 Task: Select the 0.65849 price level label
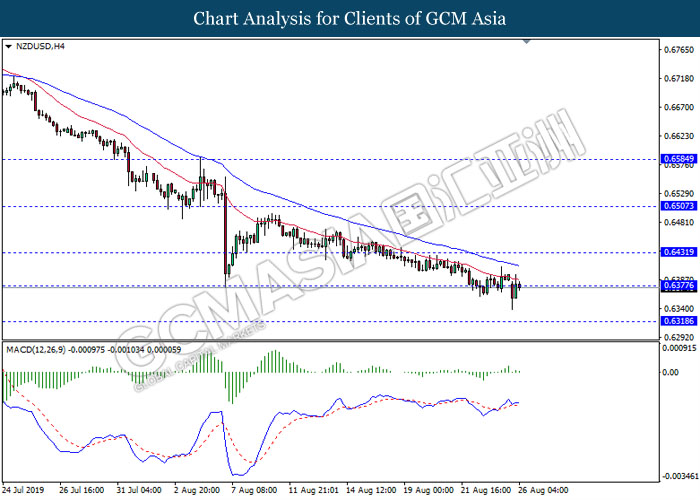pyautogui.click(x=679, y=159)
